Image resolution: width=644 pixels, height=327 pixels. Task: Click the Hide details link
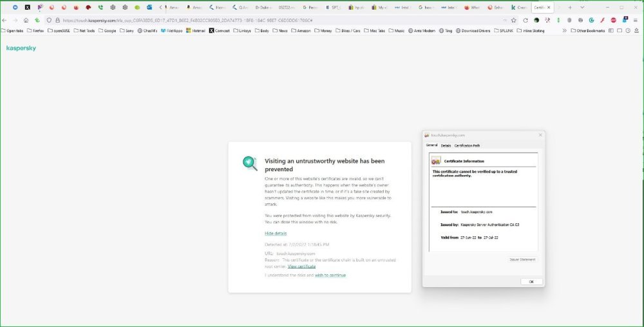click(x=276, y=234)
